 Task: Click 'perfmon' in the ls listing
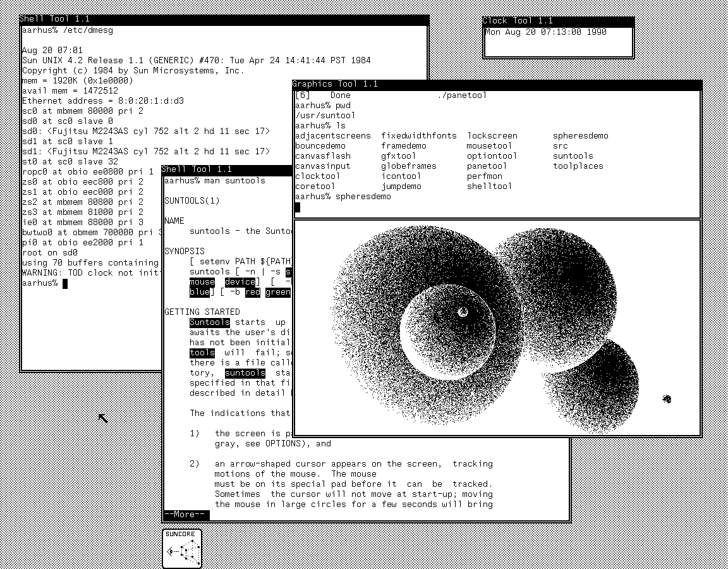coord(485,176)
